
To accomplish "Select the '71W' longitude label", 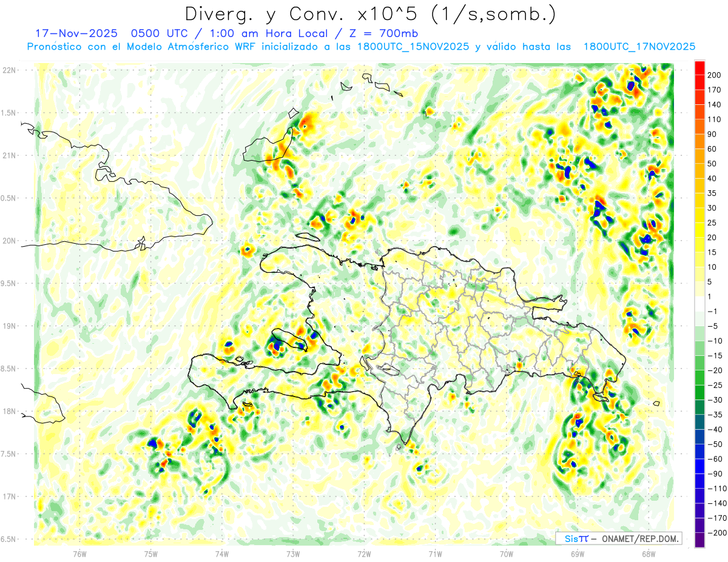I will tap(435, 554).
